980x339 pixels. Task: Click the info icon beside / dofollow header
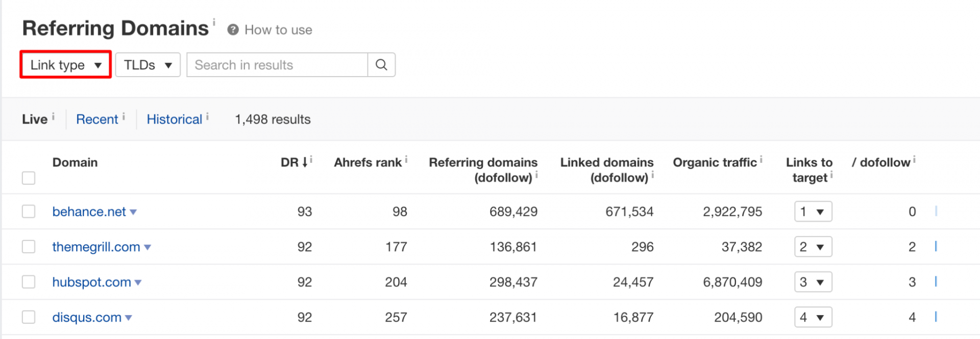pyautogui.click(x=914, y=160)
